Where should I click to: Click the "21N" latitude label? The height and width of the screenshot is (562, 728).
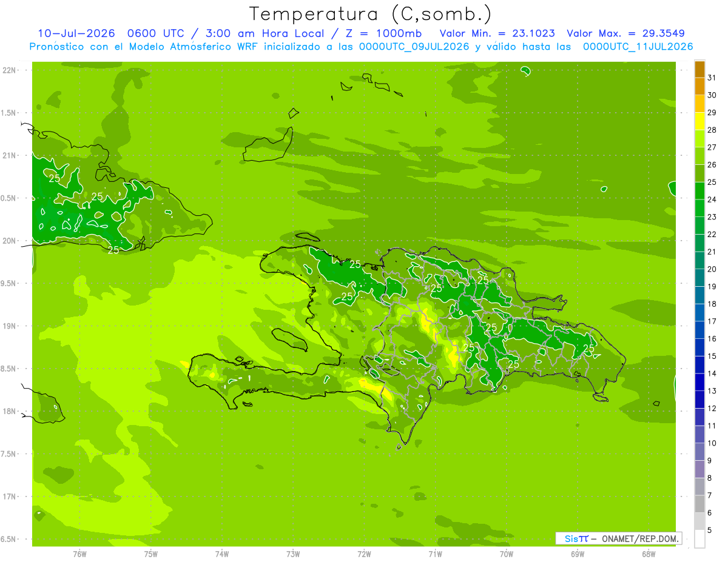pos(10,155)
